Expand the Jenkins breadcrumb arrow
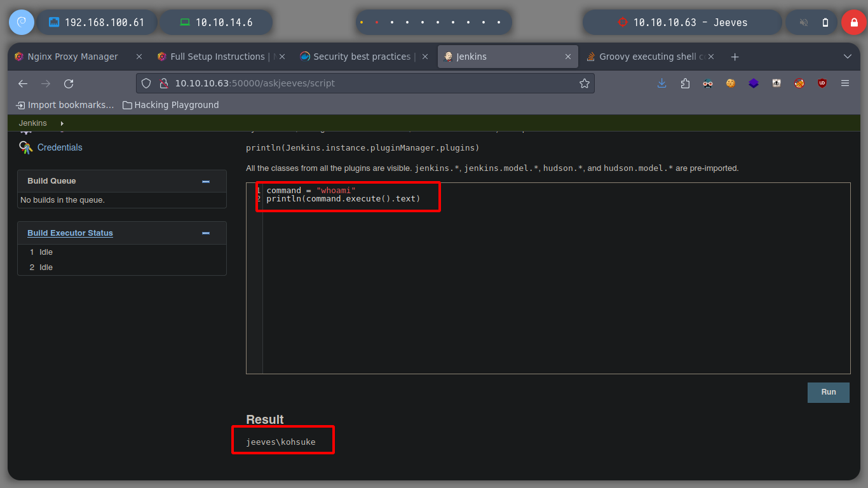 point(62,123)
